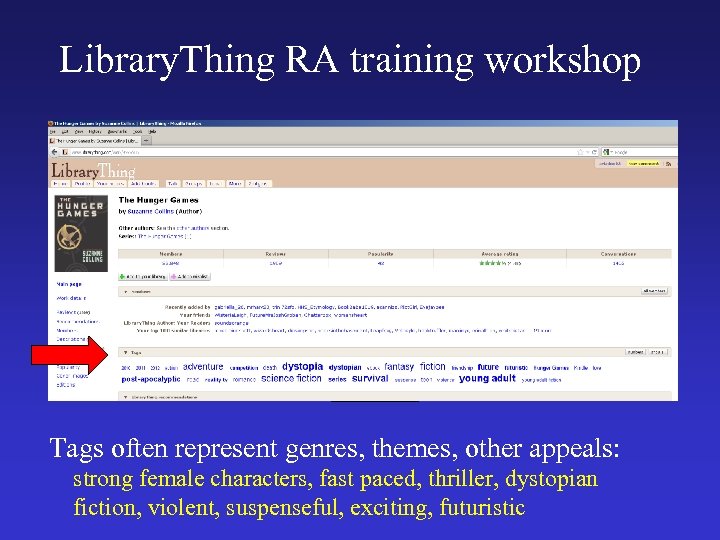Image resolution: width=720 pixels, height=540 pixels.
Task: Select the Hunger Games browser tab
Action: (x=95, y=141)
